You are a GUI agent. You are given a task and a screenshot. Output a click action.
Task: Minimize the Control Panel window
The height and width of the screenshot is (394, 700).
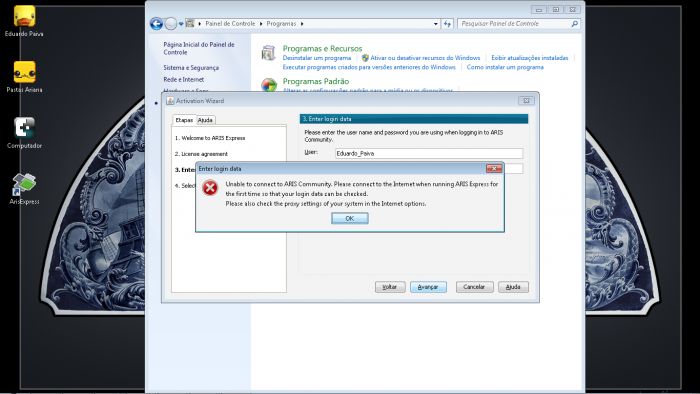click(538, 9)
